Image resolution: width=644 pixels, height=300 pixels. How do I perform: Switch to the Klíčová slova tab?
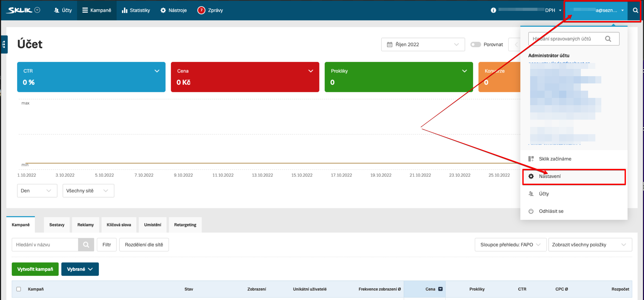119,225
